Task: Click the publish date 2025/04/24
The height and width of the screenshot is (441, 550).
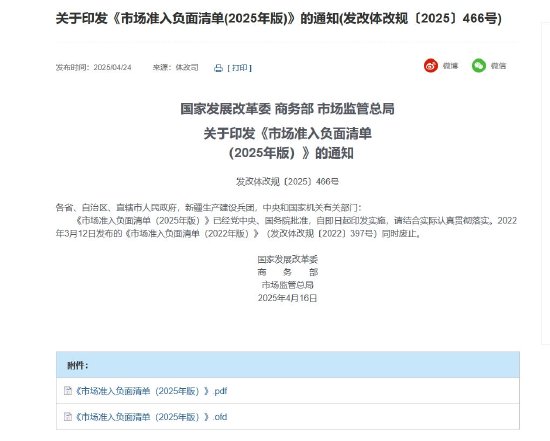Action: [x=112, y=67]
